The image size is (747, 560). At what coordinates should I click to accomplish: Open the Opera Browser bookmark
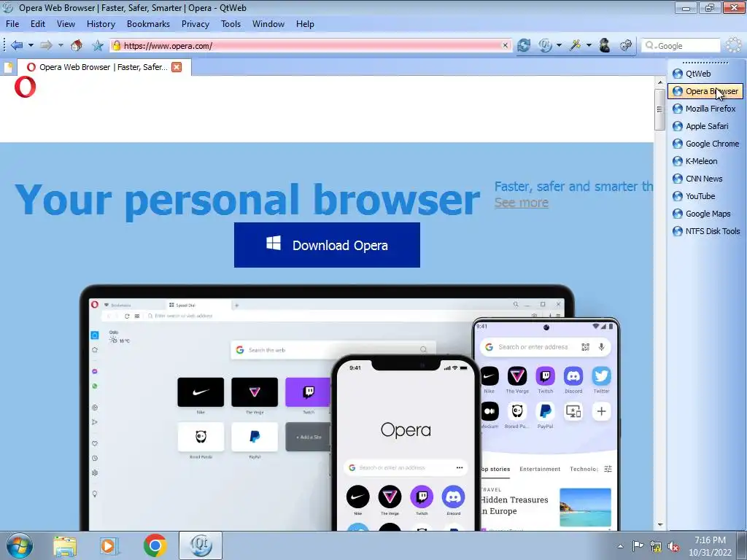click(705, 91)
